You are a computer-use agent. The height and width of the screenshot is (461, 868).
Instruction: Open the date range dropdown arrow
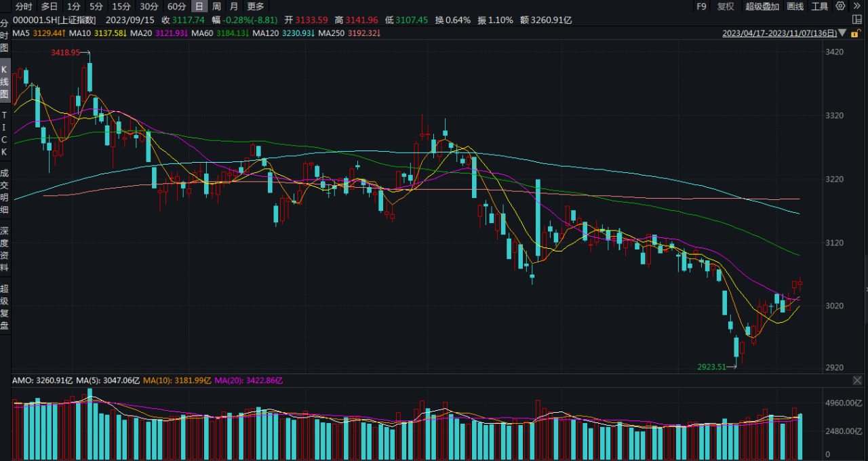pyautogui.click(x=842, y=33)
